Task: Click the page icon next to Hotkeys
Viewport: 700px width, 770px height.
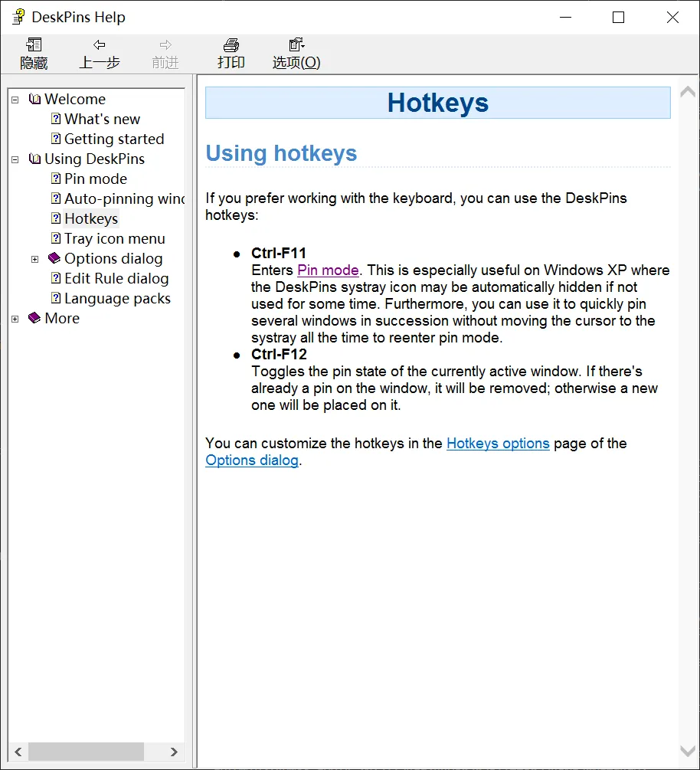Action: [56, 218]
